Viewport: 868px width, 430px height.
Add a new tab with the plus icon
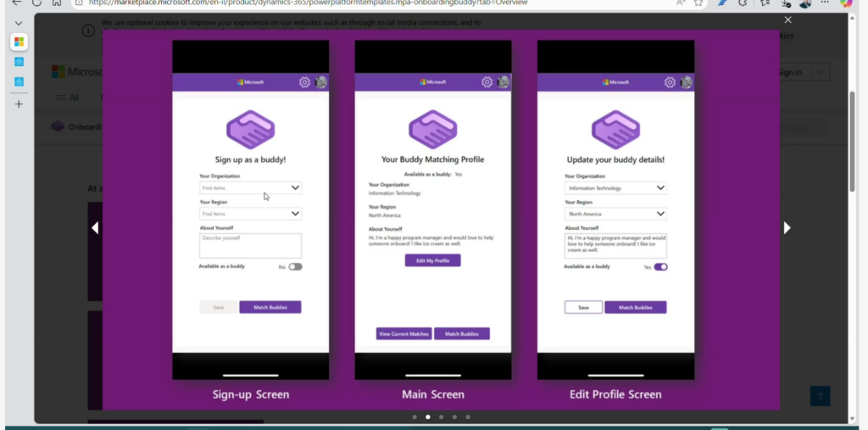(x=19, y=104)
